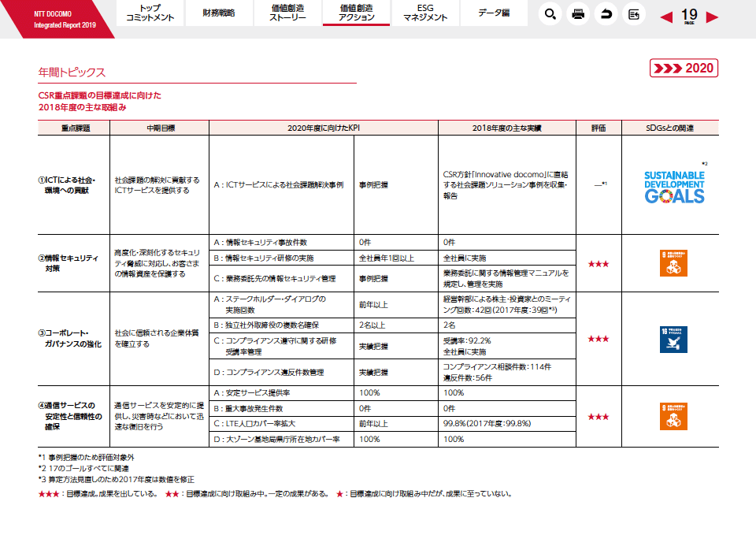Click footnote *3 about 2017年度 correction
This screenshot has height=535, width=756.
[117, 480]
